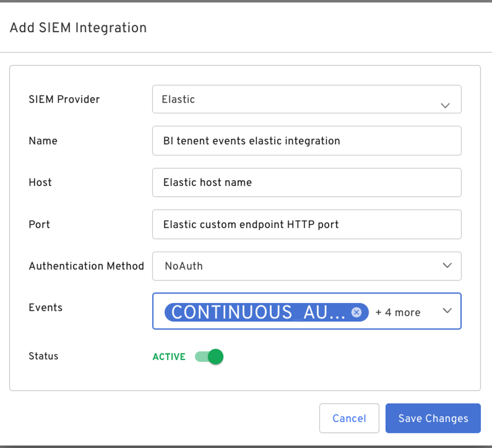Click the 'Add SIEM Integration' dialog title
This screenshot has width=492, height=448.
click(78, 28)
